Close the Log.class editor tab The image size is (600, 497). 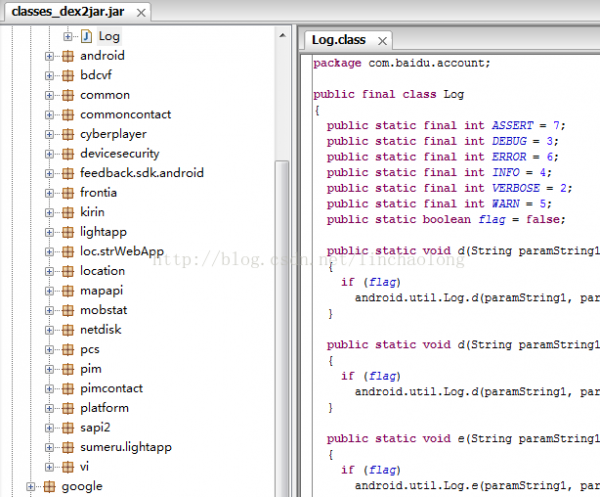(382, 41)
